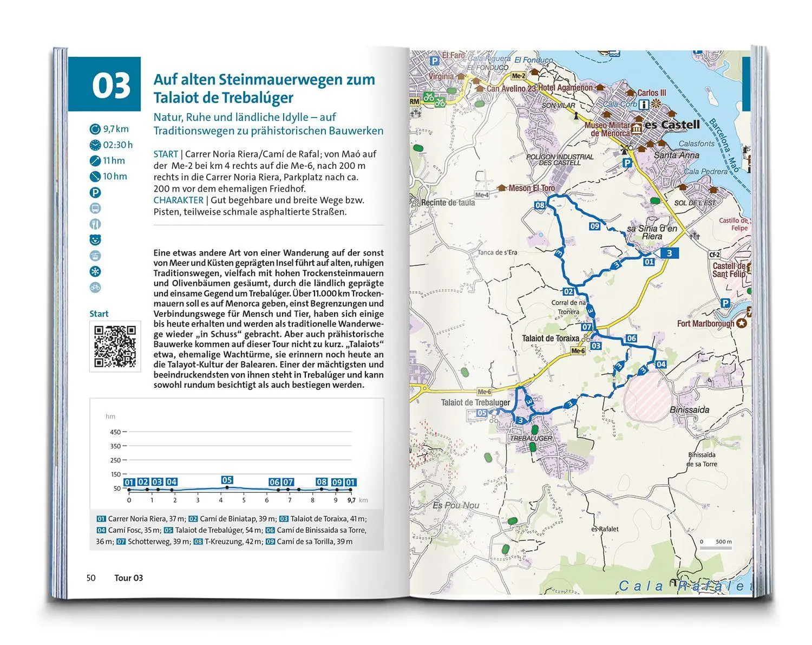Image resolution: width=812 pixels, height=645 pixels.
Task: Click the "Binissaida" map label
Action: [x=690, y=410]
